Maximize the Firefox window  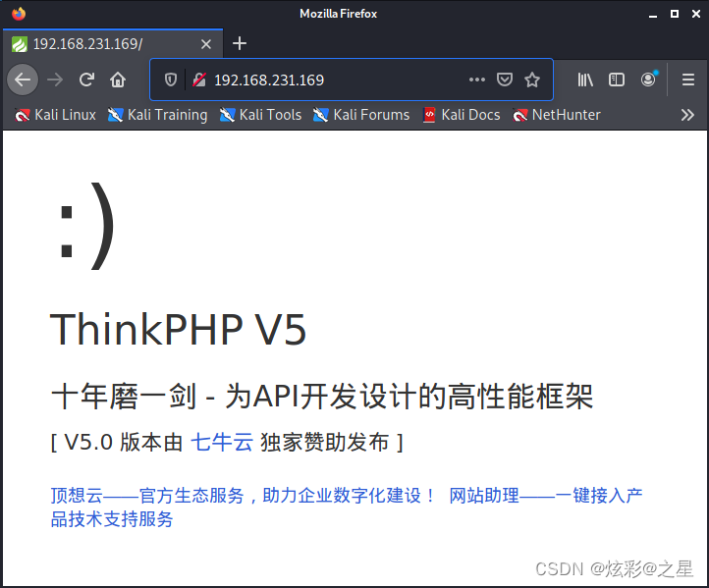[x=675, y=14]
